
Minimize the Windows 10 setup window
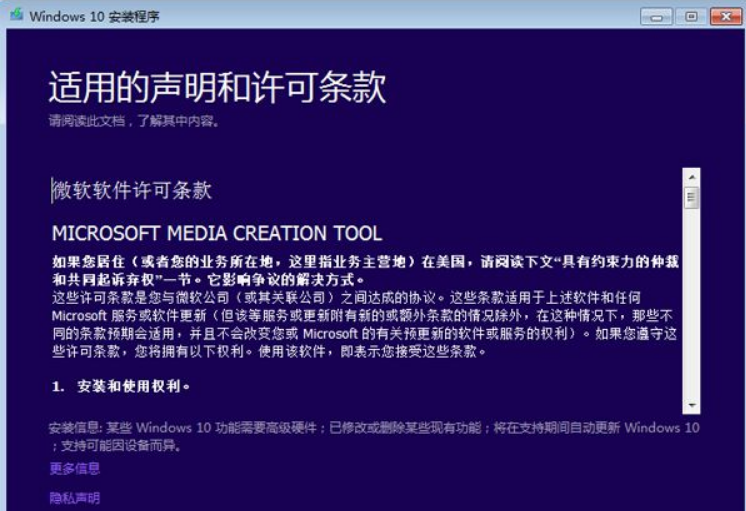click(657, 17)
